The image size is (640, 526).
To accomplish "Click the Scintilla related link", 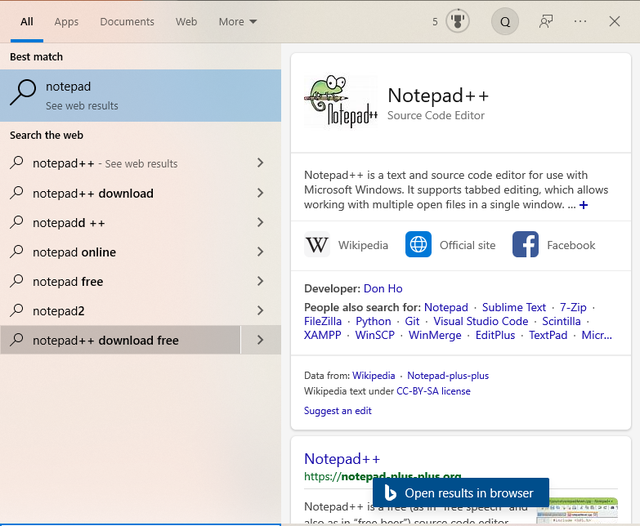I will [561, 321].
